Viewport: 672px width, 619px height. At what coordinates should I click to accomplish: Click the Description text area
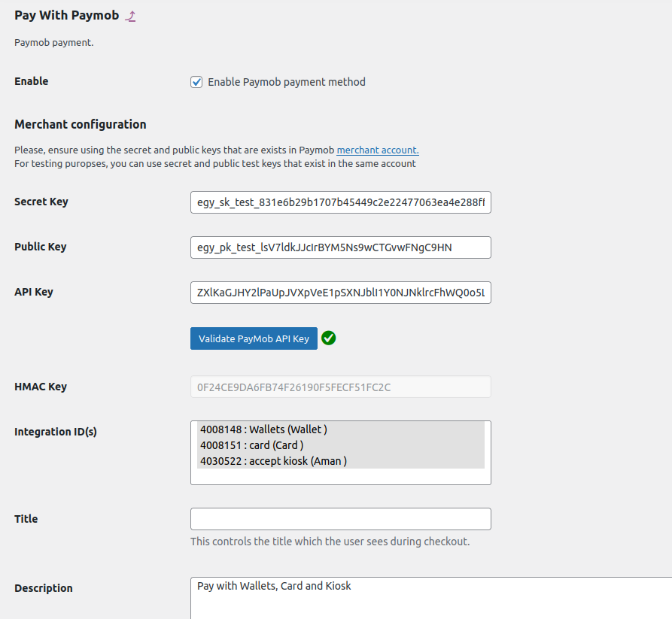[x=431, y=598]
